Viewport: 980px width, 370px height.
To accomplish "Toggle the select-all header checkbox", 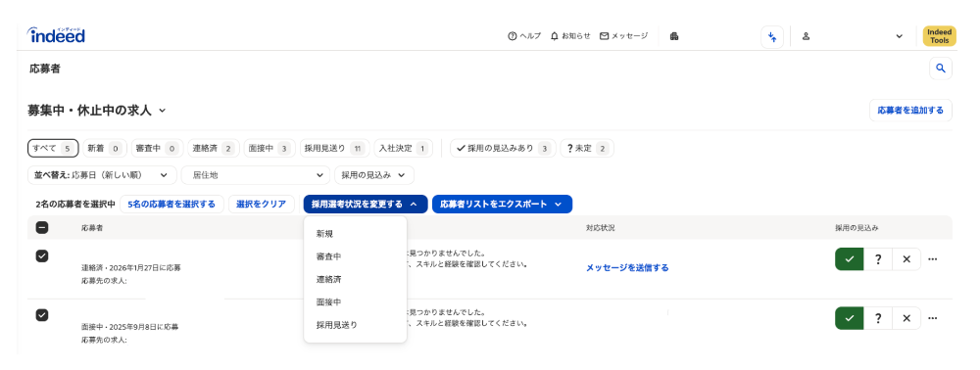I will click(42, 228).
